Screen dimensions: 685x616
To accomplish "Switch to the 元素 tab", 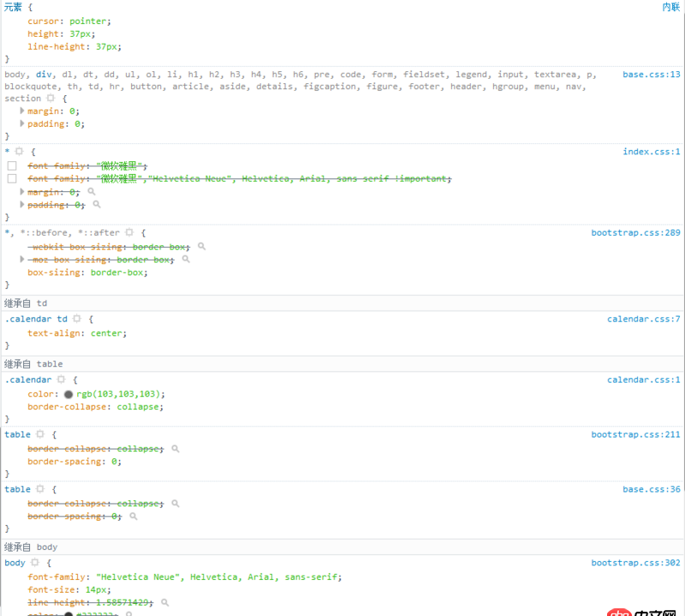I will pos(12,6).
